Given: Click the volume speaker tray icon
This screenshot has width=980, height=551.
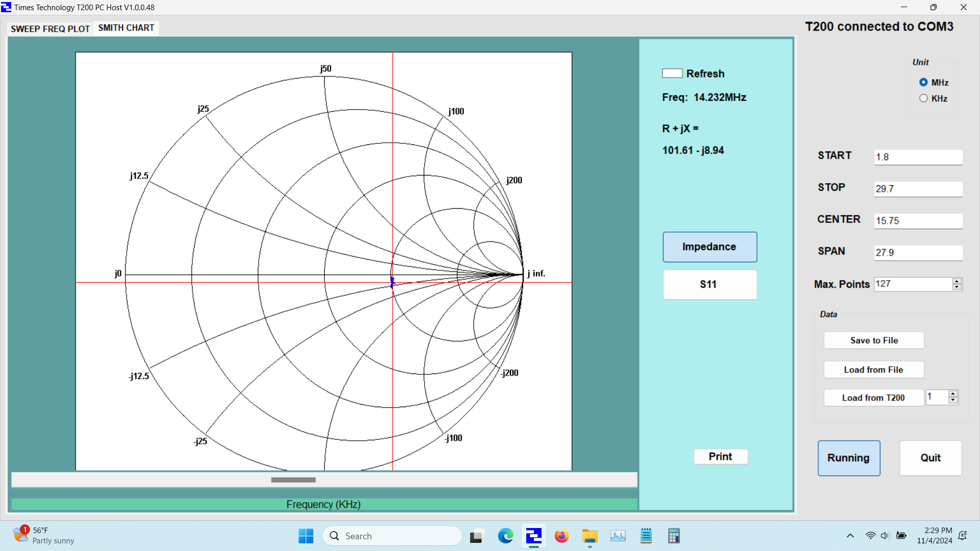Looking at the screenshot, I should pyautogui.click(x=885, y=536).
